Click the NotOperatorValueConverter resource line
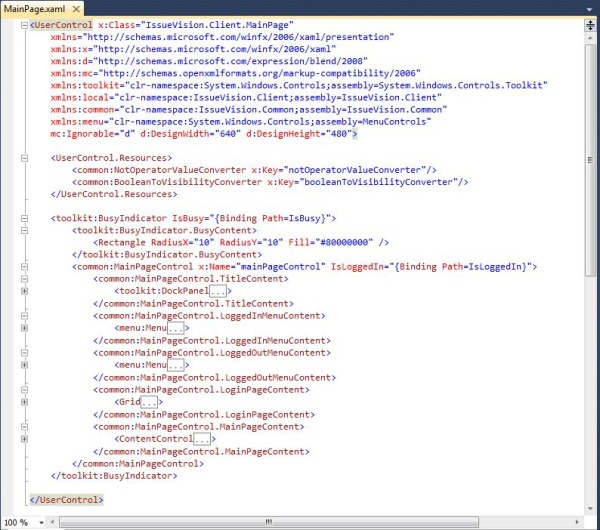The height and width of the screenshot is (530, 600). [254, 170]
